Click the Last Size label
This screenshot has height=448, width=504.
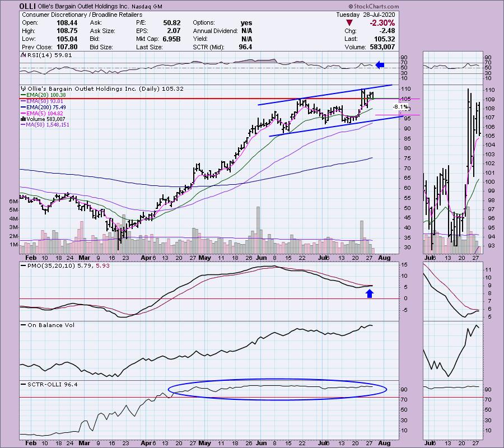pos(149,47)
